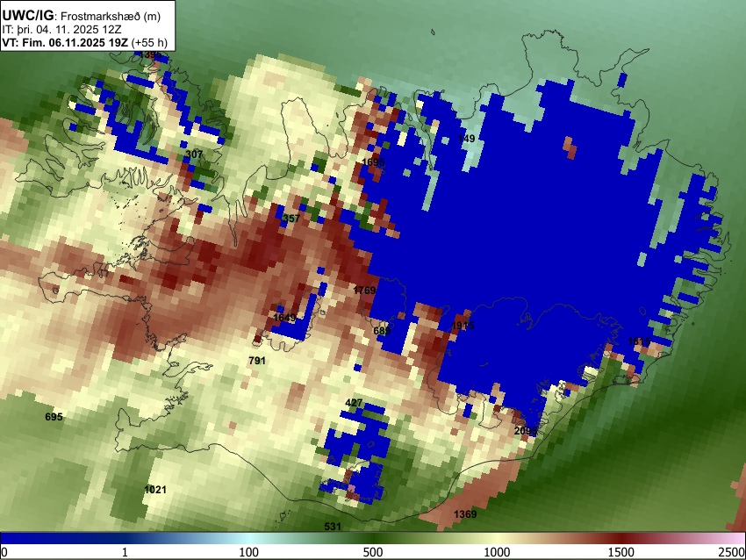Click the map value label 427
Screen dimensions: 746x560
coord(354,403)
